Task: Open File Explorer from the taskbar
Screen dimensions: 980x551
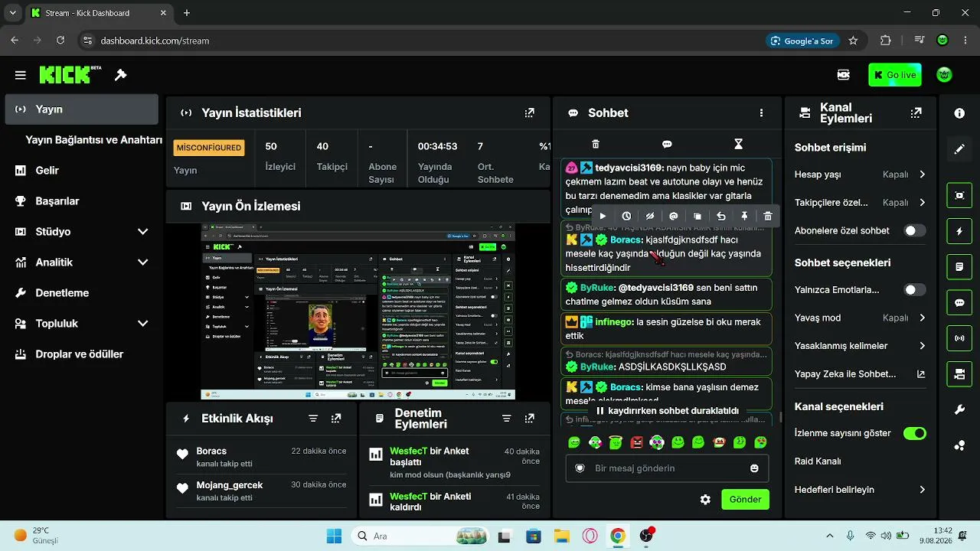Action: 561,536
